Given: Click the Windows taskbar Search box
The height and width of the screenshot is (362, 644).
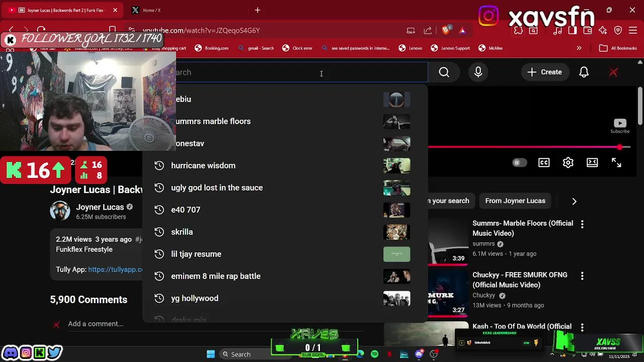Looking at the screenshot, I should pyautogui.click(x=246, y=354).
